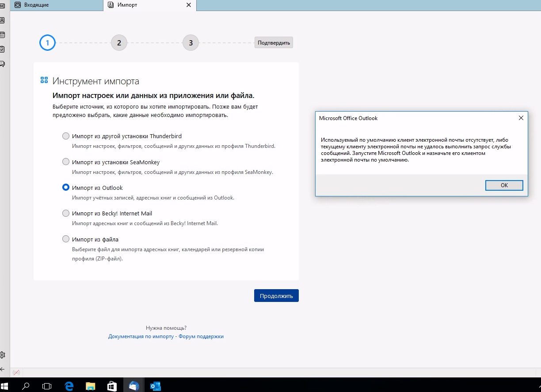Open Windows taskbar search
The width and height of the screenshot is (541, 392).
(26, 386)
